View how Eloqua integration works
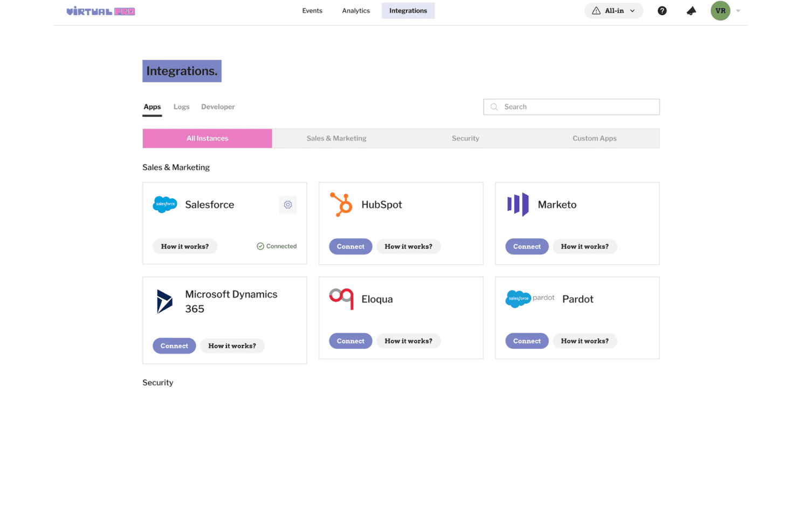This screenshot has width=798, height=532. tap(409, 341)
